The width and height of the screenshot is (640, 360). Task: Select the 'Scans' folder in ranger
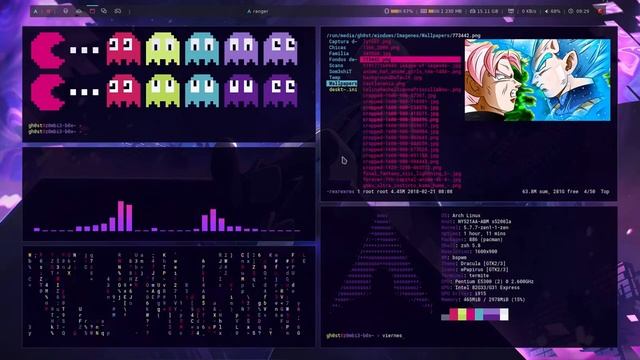click(336, 65)
